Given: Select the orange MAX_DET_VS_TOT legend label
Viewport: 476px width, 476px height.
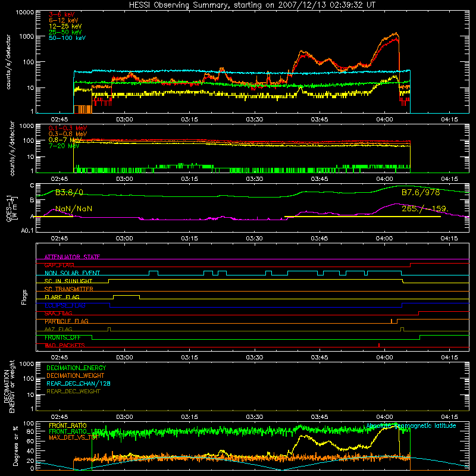Looking at the screenshot, I should tap(73, 437).
